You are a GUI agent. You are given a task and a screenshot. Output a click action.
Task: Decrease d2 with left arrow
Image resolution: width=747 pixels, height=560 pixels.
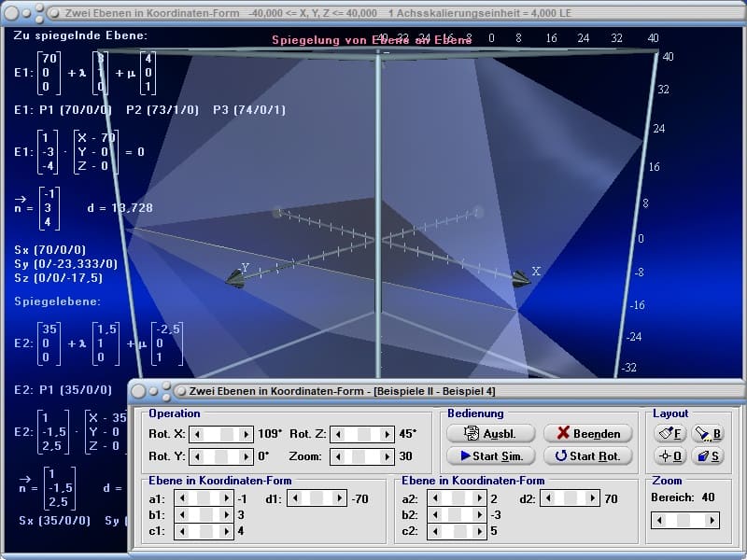point(548,498)
